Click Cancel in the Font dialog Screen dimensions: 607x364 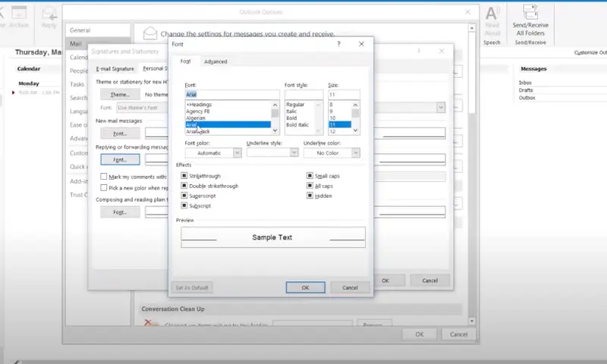[350, 287]
